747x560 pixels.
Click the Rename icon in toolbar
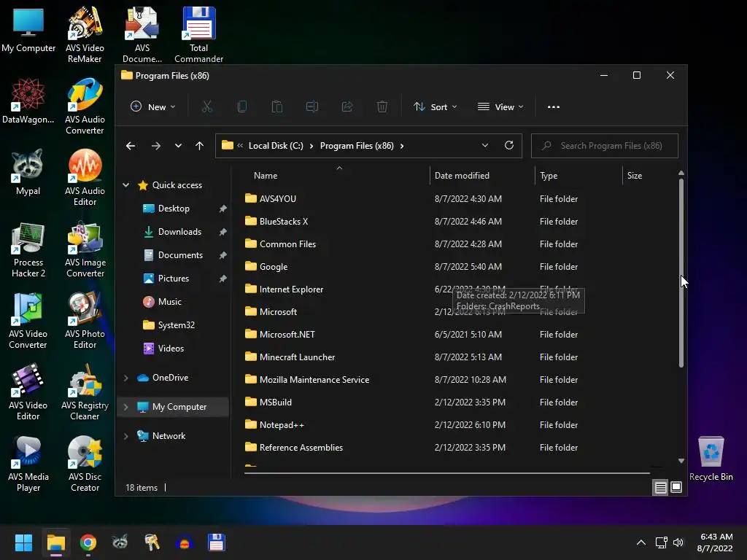312,106
